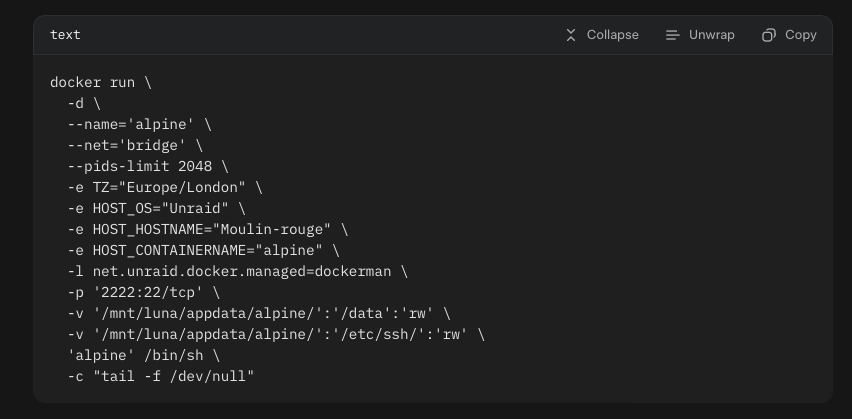Screen dimensions: 852x419
Task: Click the --net='bridge' line
Action: click(x=135, y=146)
